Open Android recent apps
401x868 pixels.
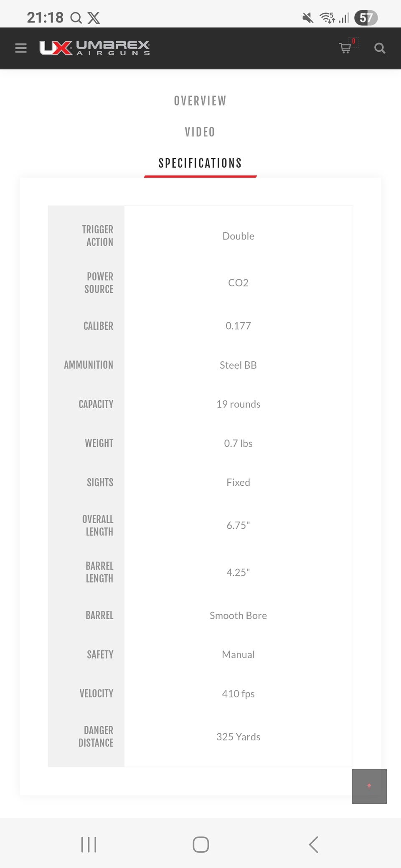(x=89, y=845)
